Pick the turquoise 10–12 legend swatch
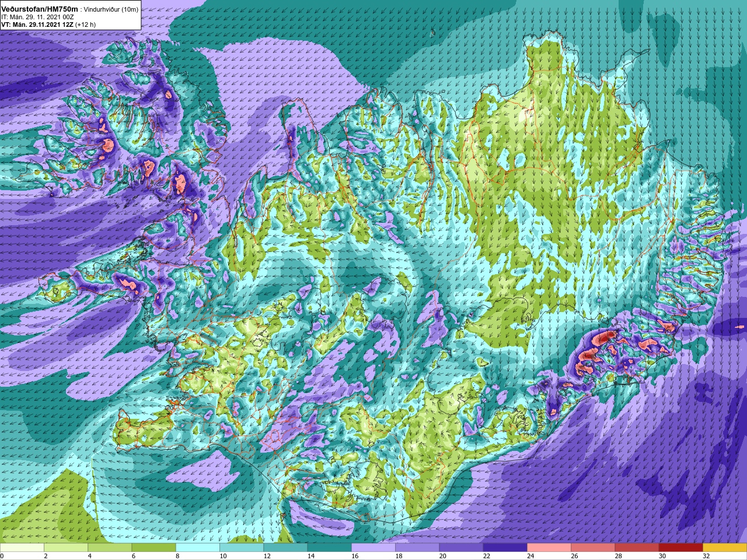The image size is (747, 560). (x=242, y=548)
